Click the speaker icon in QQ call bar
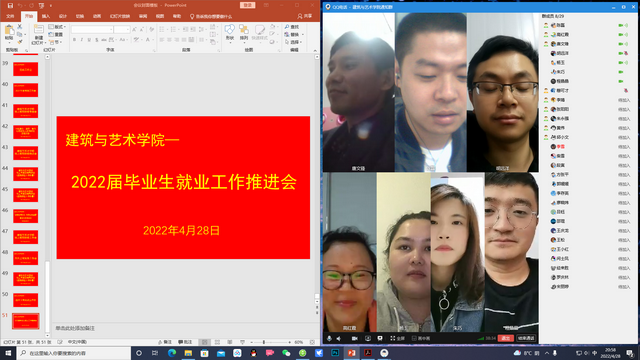640x360 pixels. click(x=339, y=338)
